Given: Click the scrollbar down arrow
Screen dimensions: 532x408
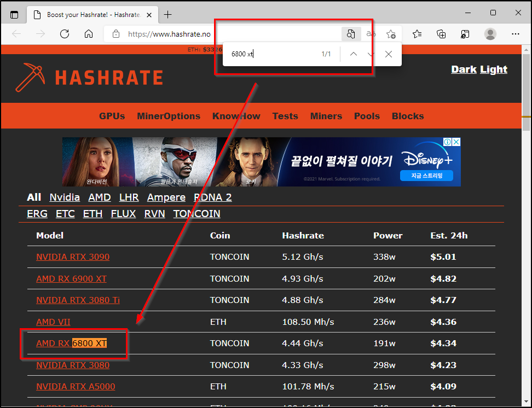Looking at the screenshot, I should pos(526,402).
